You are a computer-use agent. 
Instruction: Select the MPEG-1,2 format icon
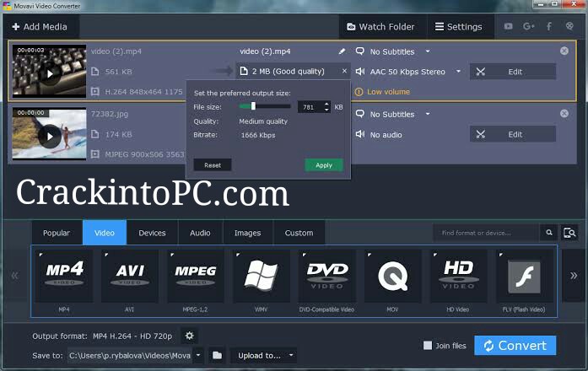(x=196, y=277)
